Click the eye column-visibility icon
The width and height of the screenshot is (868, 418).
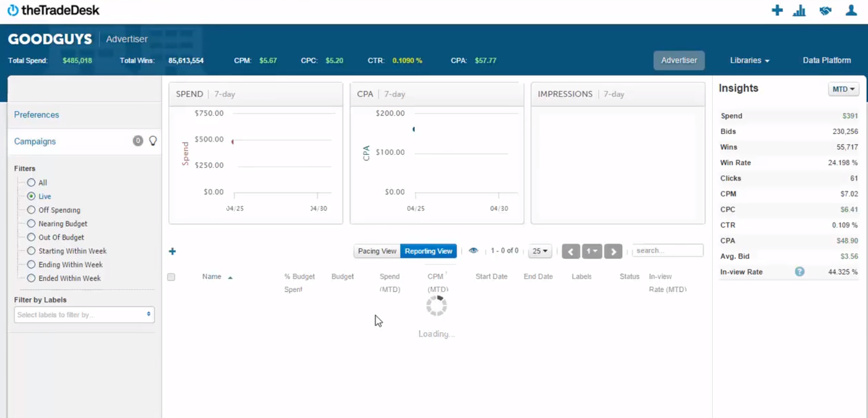pyautogui.click(x=473, y=250)
